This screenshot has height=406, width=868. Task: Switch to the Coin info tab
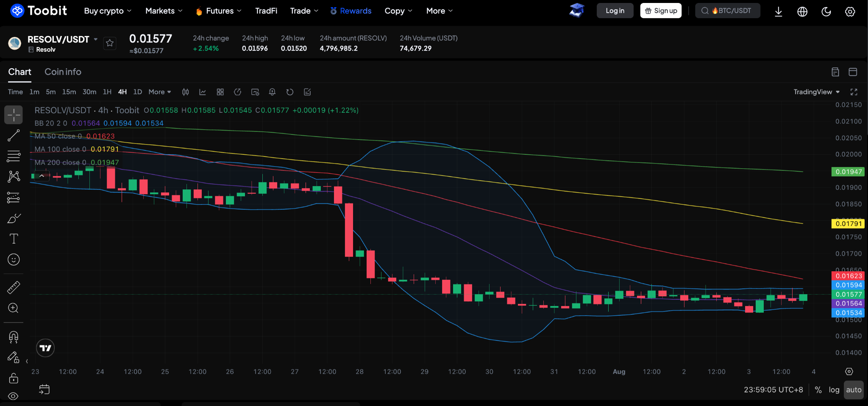click(63, 72)
